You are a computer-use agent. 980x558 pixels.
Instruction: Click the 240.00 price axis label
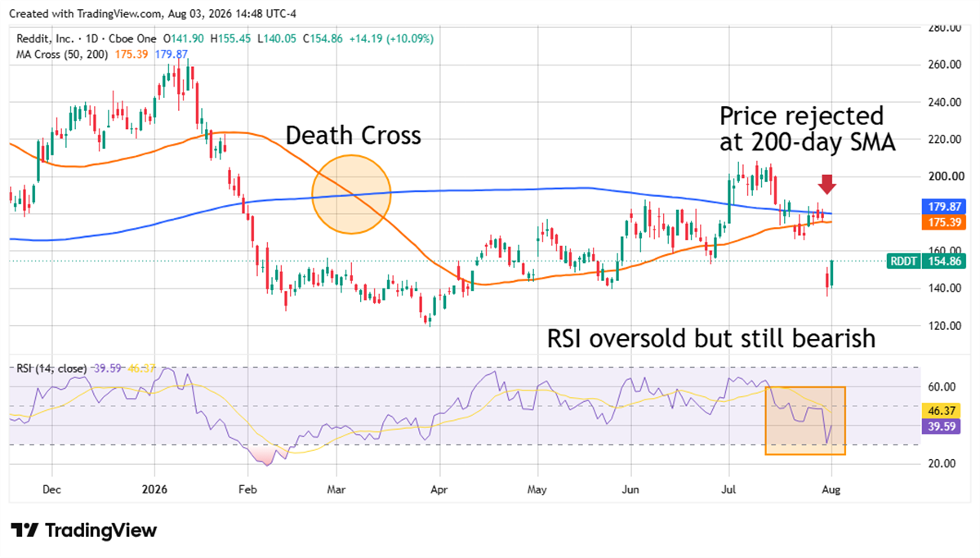click(945, 102)
